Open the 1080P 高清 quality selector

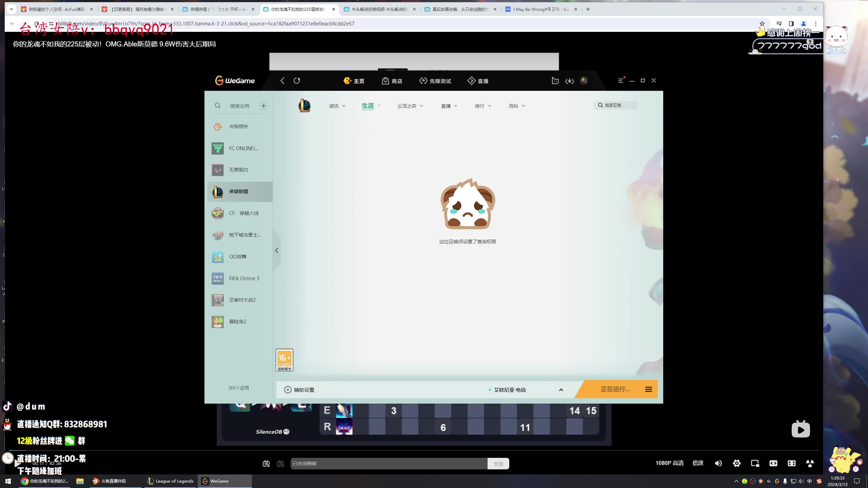(x=669, y=463)
